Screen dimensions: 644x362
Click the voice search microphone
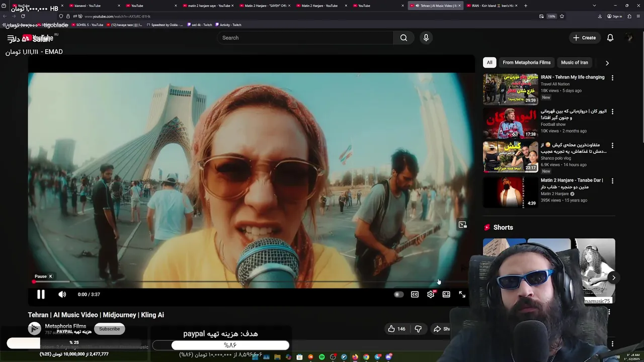point(426,38)
